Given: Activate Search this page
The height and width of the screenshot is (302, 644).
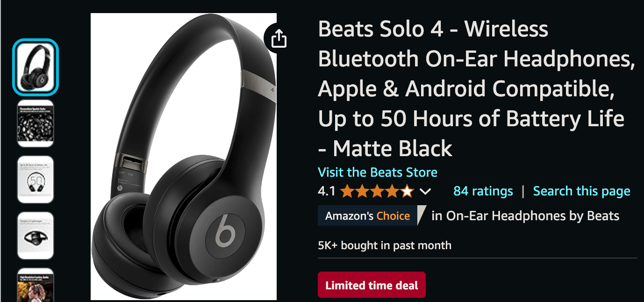Looking at the screenshot, I should pos(581,191).
